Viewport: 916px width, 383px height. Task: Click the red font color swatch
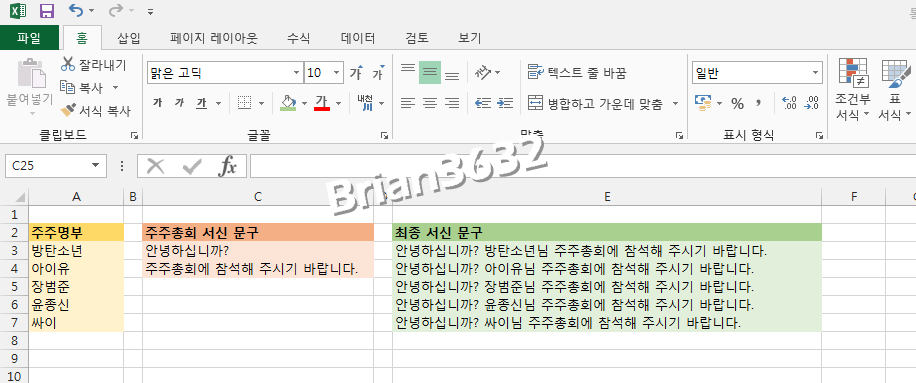[x=322, y=103]
